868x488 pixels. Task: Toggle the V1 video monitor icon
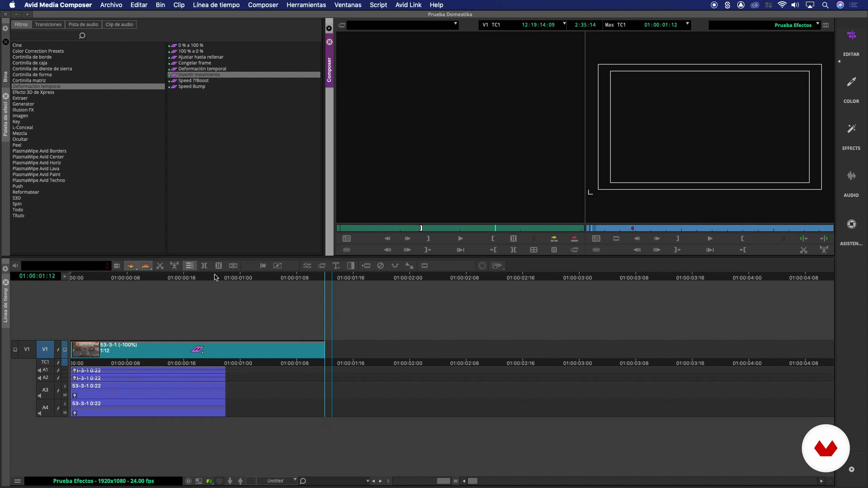[65, 350]
